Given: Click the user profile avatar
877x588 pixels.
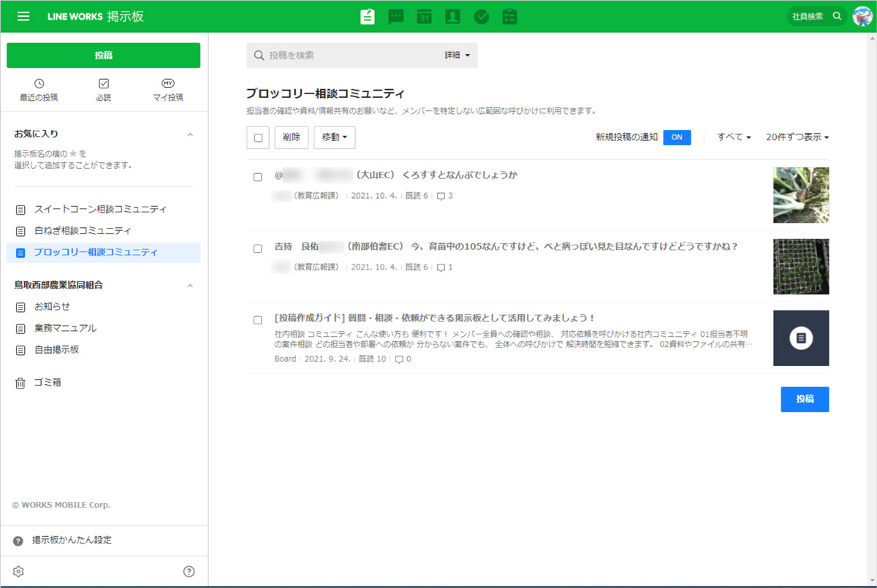Looking at the screenshot, I should tap(862, 16).
